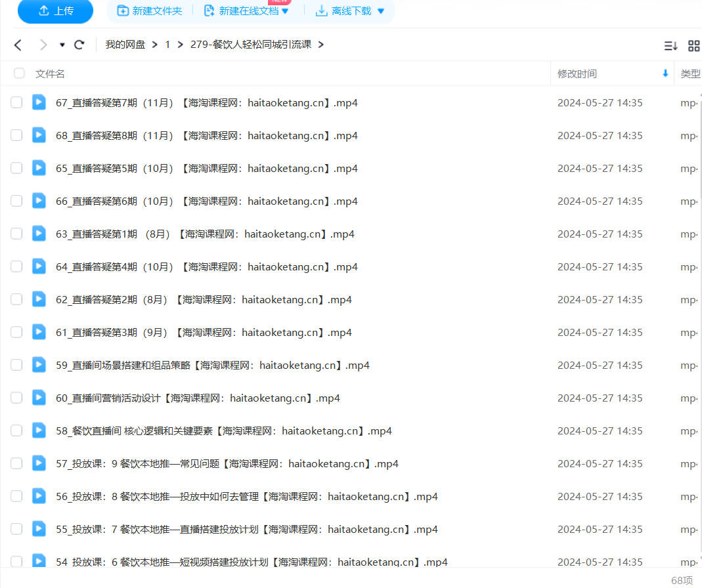Open file 56_投放课：8 投放中如何去管理

(x=247, y=497)
